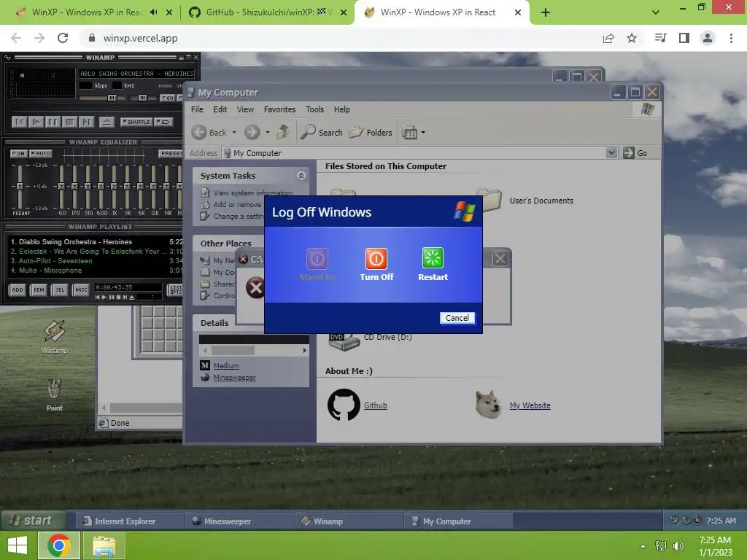Click Winamp stop button
The image size is (747, 560).
(69, 122)
